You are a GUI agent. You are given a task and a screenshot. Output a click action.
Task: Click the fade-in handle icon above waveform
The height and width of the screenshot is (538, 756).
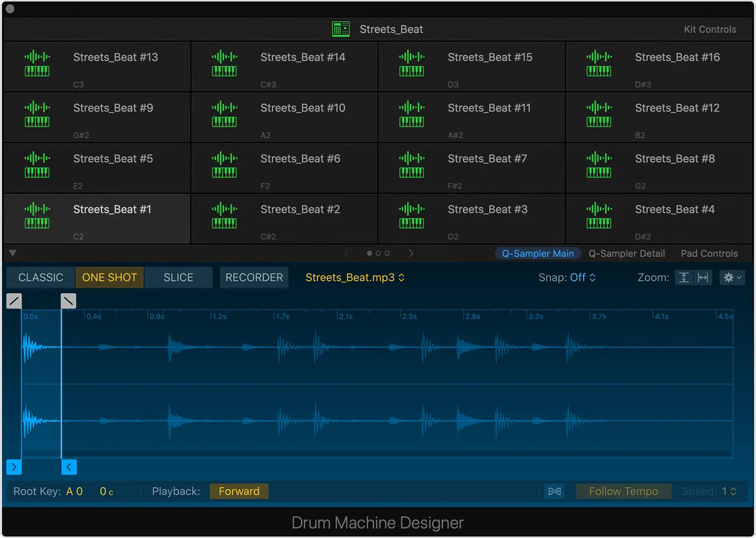coord(14,301)
